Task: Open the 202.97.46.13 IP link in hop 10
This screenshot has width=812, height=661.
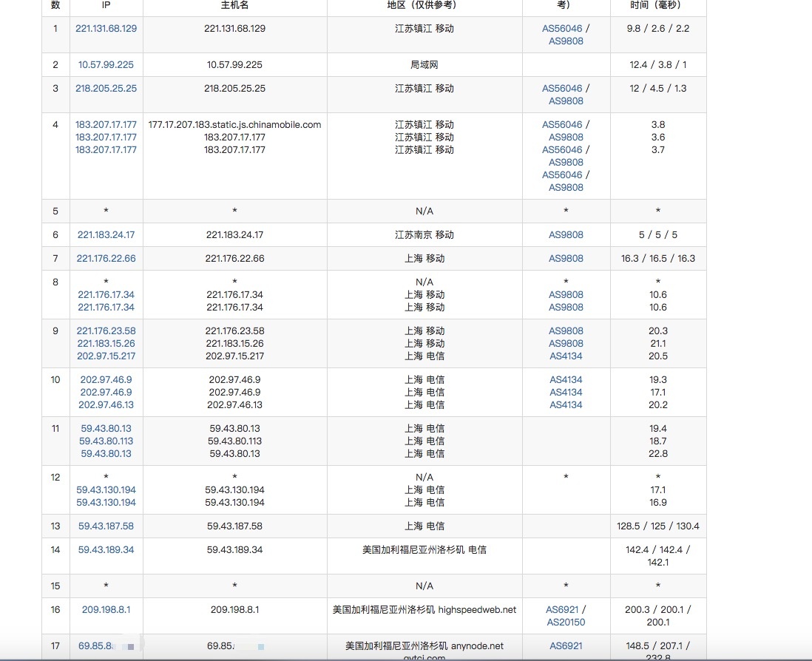Action: coord(106,404)
